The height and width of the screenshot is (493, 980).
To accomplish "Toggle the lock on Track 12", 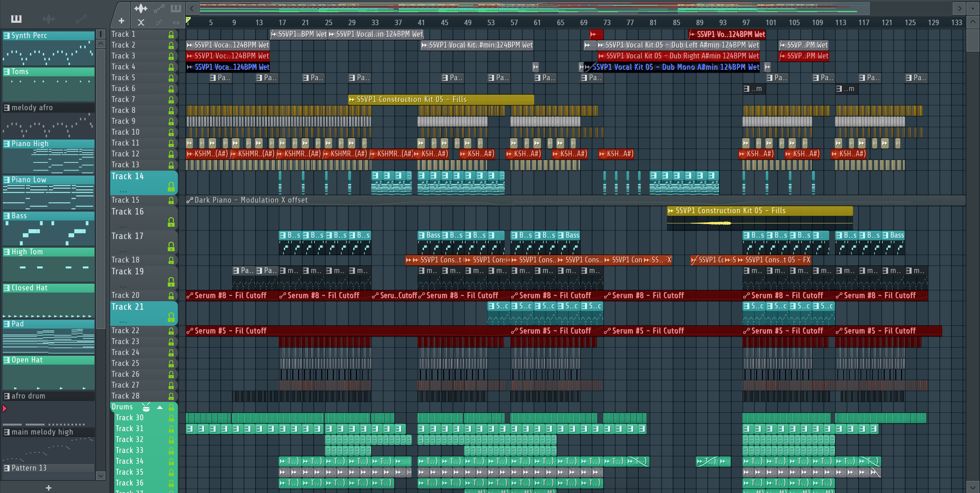I will [x=171, y=154].
